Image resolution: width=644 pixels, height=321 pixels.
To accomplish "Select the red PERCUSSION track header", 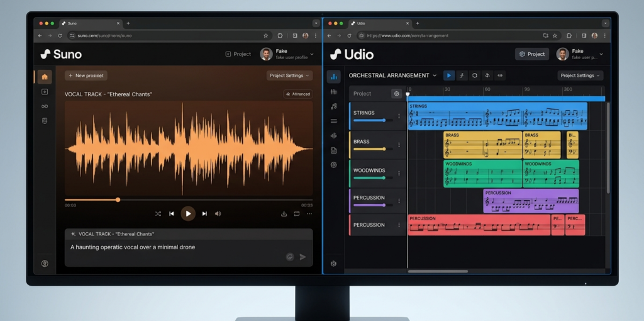I will click(377, 225).
